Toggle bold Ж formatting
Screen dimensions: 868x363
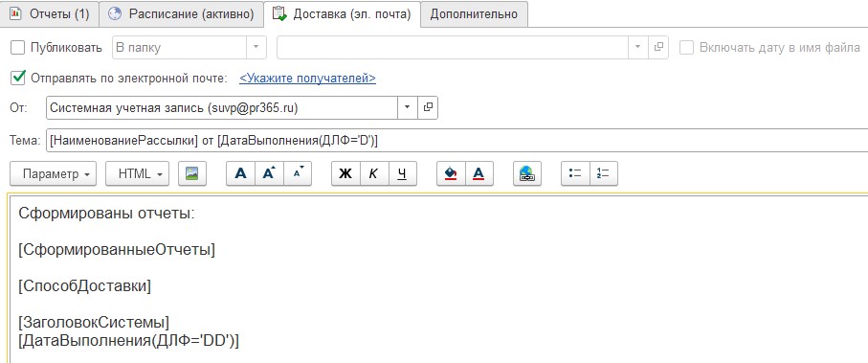(345, 173)
